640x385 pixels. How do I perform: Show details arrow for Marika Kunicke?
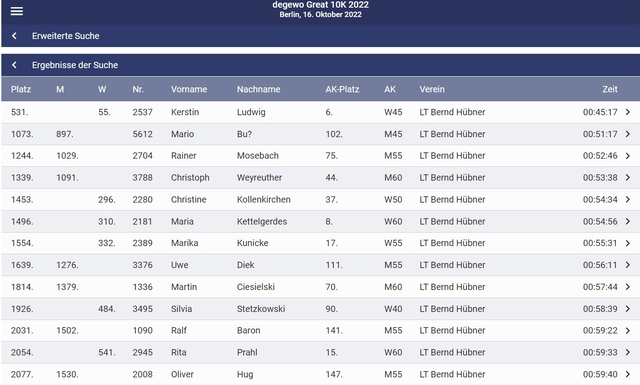(x=628, y=243)
